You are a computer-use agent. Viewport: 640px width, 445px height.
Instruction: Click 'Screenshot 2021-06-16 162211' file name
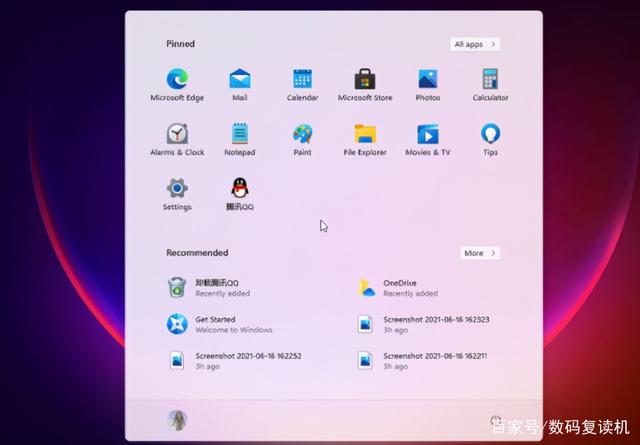[x=435, y=356]
